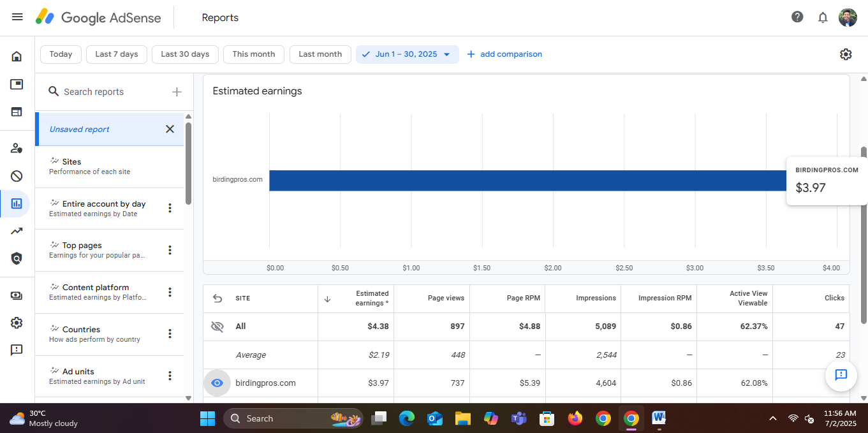Sort by Clicks column header
Screen dimensions: 868x433
(834, 298)
